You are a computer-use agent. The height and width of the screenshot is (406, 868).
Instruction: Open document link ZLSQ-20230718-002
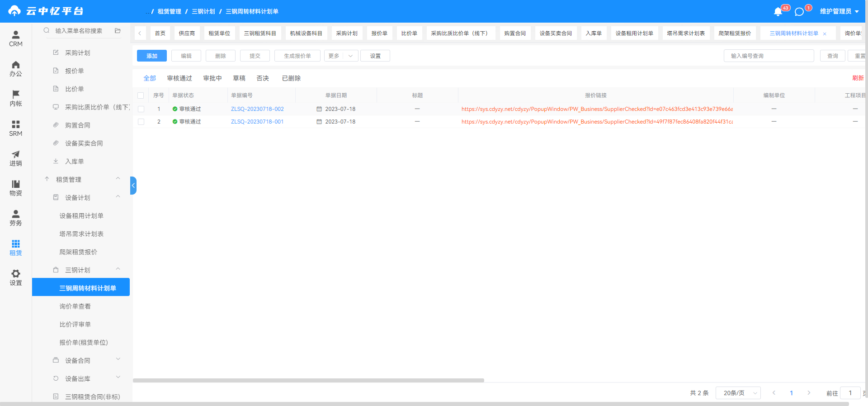(x=257, y=109)
